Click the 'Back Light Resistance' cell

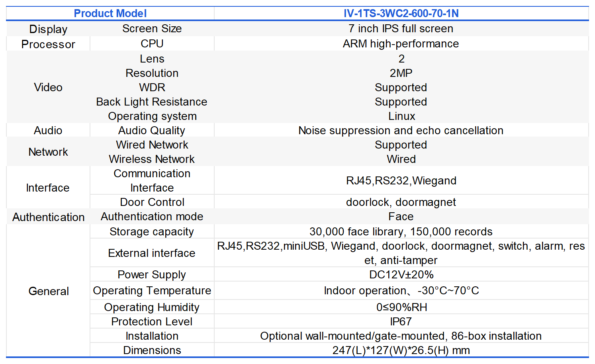coord(152,102)
